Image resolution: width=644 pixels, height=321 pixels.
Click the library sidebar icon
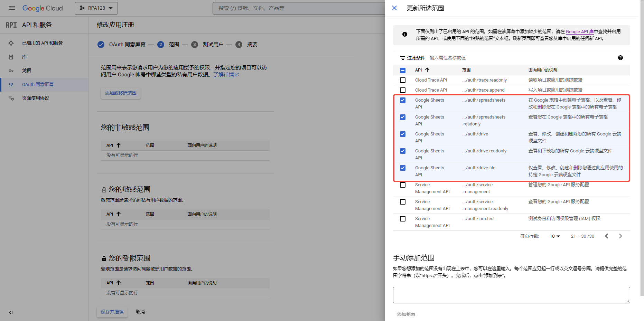[11, 57]
